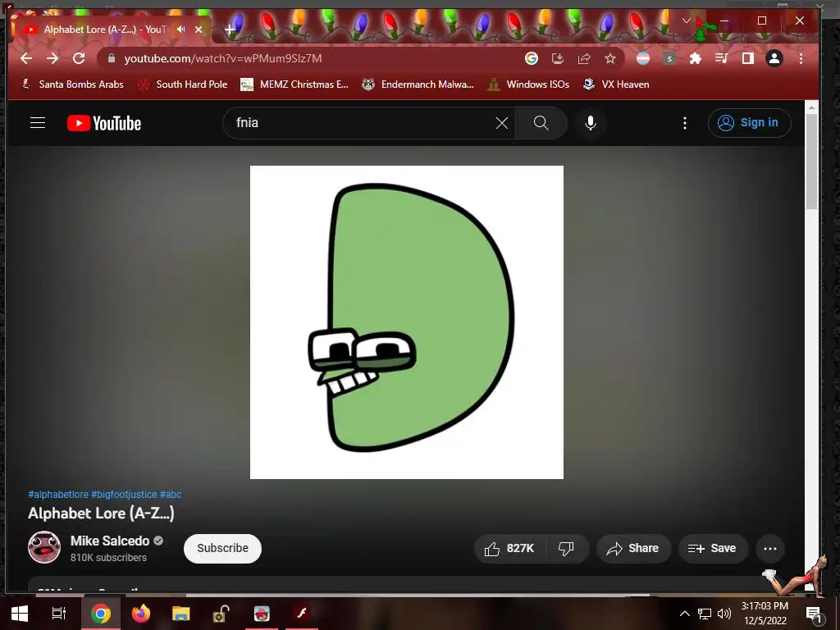The height and width of the screenshot is (630, 840).
Task: Open VX Heaven bookmark
Action: pyautogui.click(x=616, y=84)
